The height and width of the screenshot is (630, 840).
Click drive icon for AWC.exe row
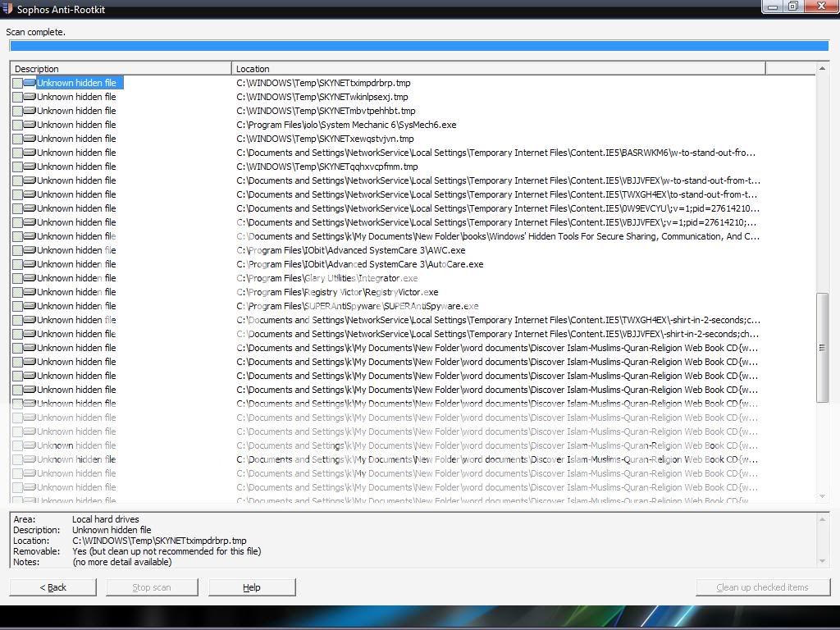tap(30, 249)
